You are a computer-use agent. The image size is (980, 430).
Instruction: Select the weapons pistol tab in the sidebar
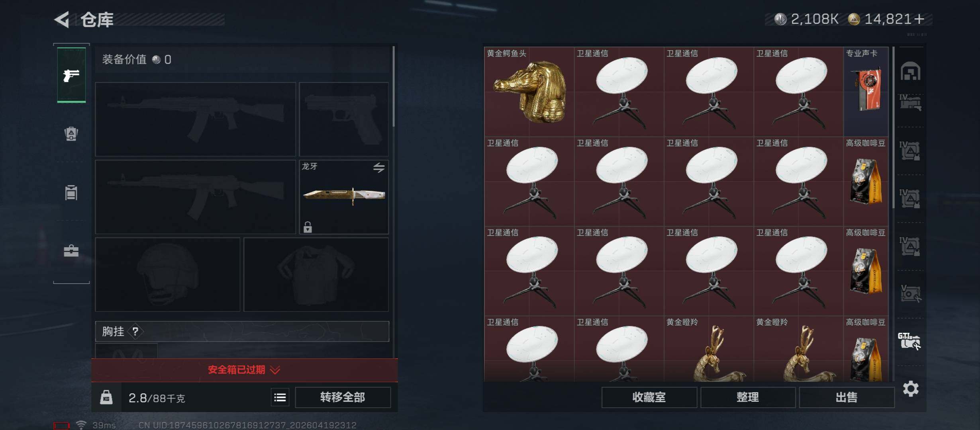(x=71, y=75)
